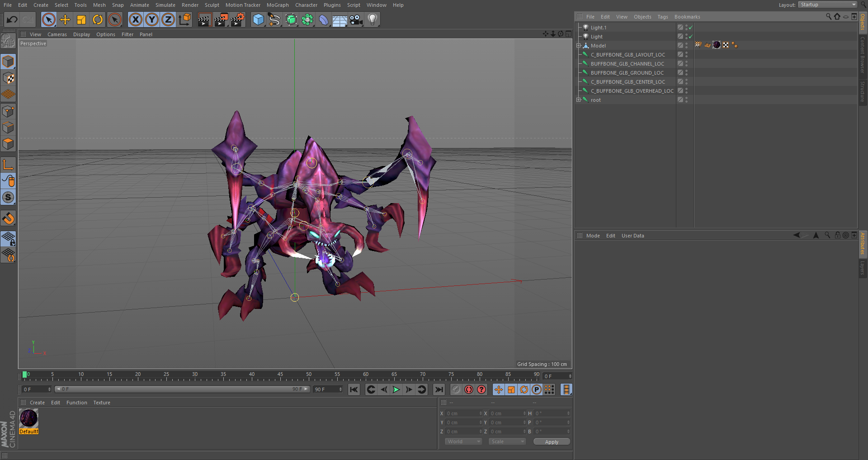Screen dimensions: 868x460
Task: Add a camera object
Action: 356,19
